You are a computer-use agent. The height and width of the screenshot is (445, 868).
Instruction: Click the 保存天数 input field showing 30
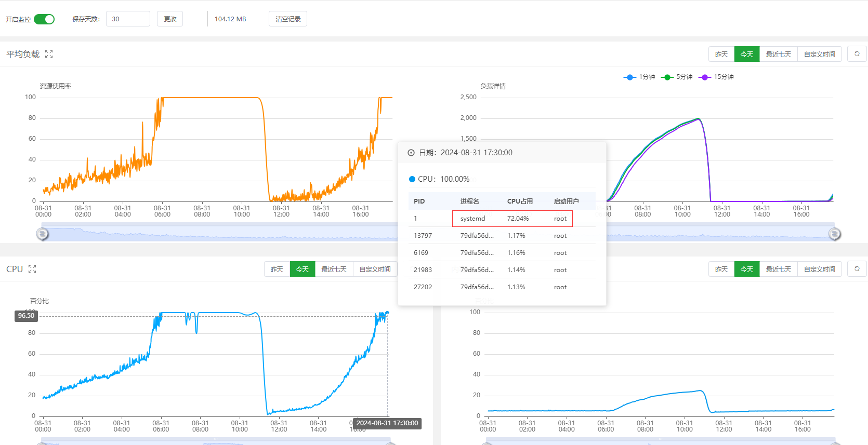coord(128,19)
